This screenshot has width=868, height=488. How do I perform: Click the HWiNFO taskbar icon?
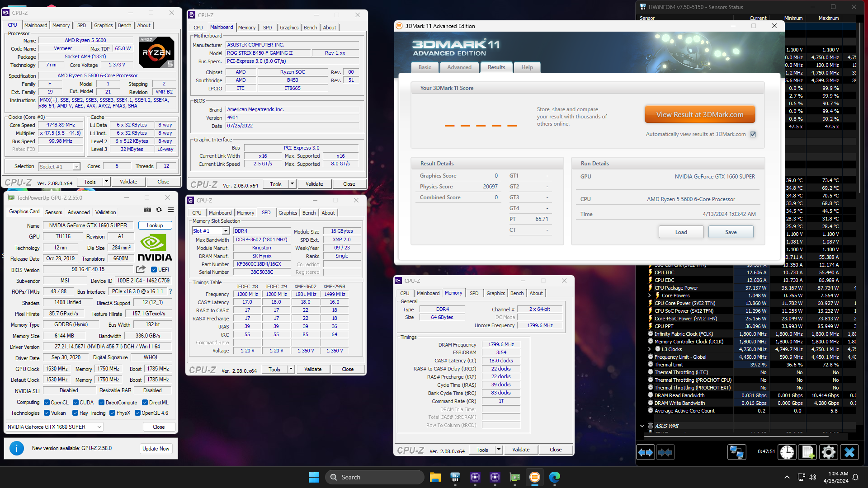coord(455,477)
